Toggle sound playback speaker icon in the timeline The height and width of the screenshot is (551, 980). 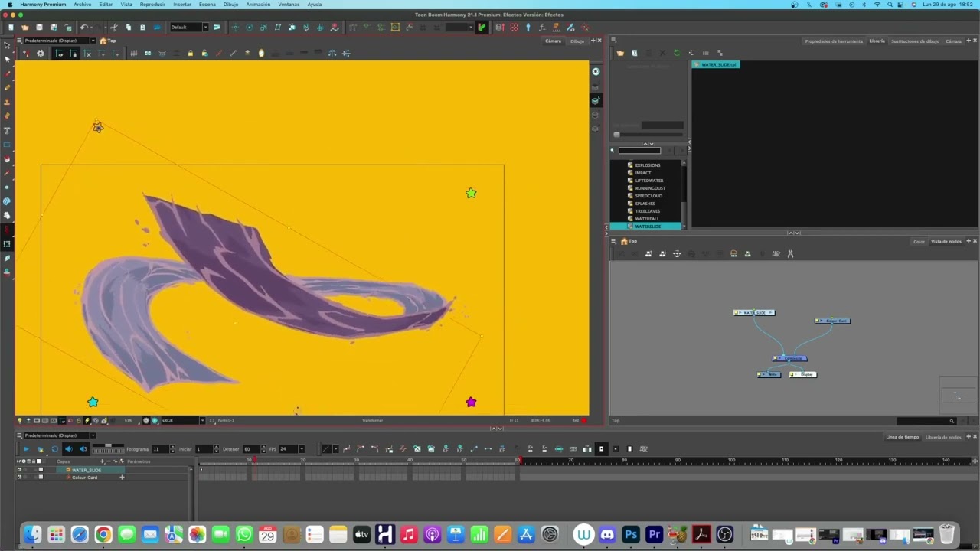tap(69, 449)
